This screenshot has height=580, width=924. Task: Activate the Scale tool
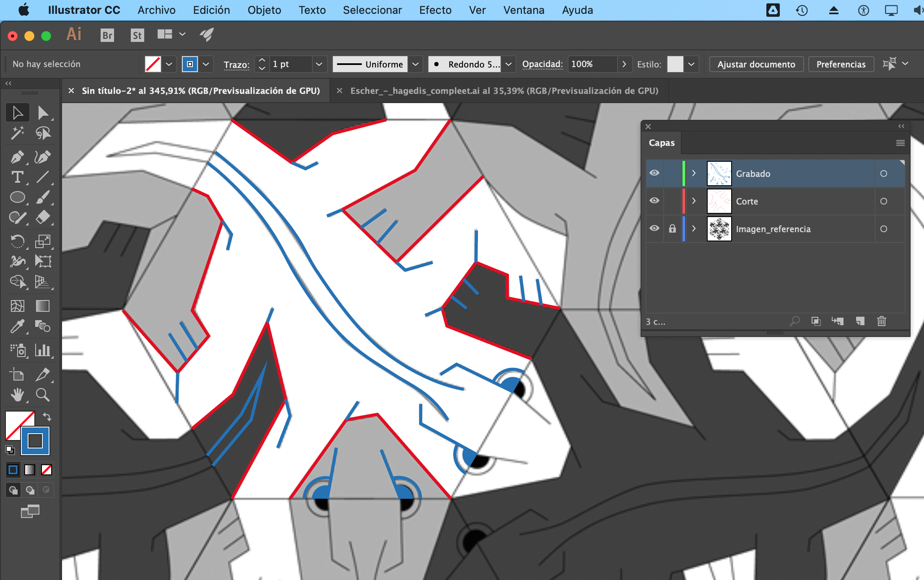(43, 241)
